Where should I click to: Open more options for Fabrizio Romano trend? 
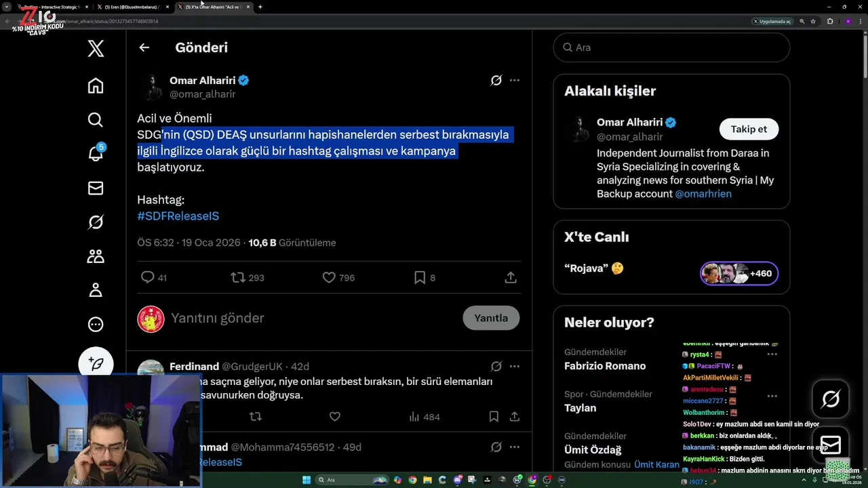point(772,354)
